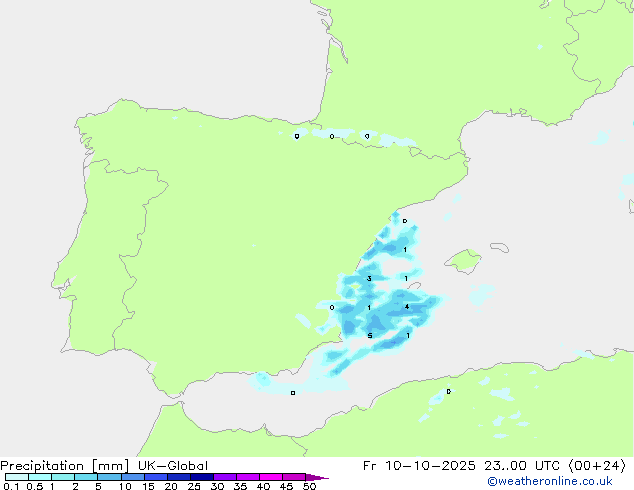Click the map rainfall value '5' near the coast
Screen dimensions: 634x490
point(370,336)
